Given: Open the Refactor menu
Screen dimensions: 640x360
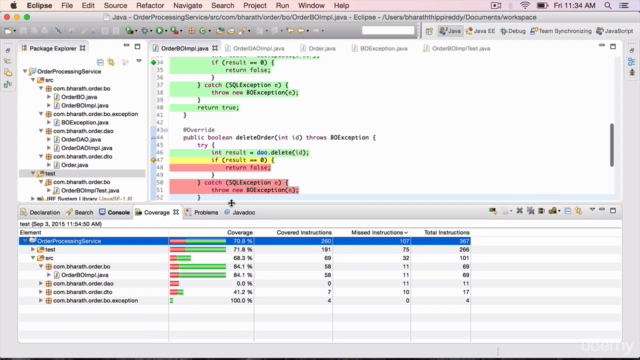Looking at the screenshot, I should [150, 6].
